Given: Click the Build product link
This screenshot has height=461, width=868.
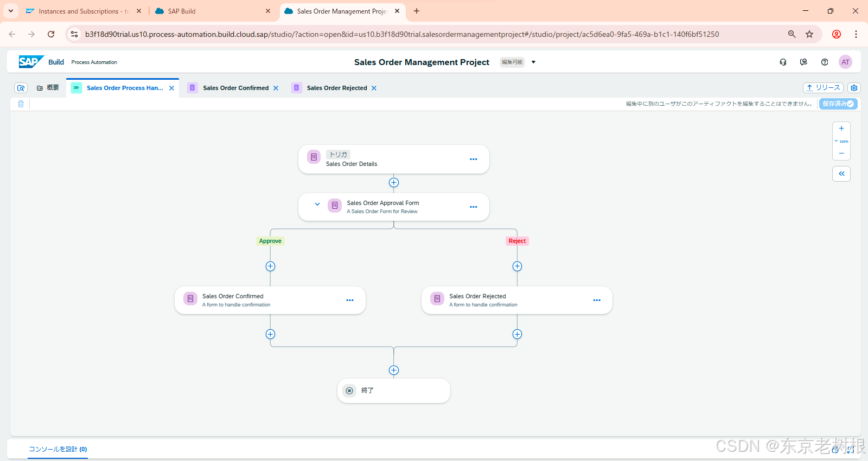Looking at the screenshot, I should click(56, 62).
